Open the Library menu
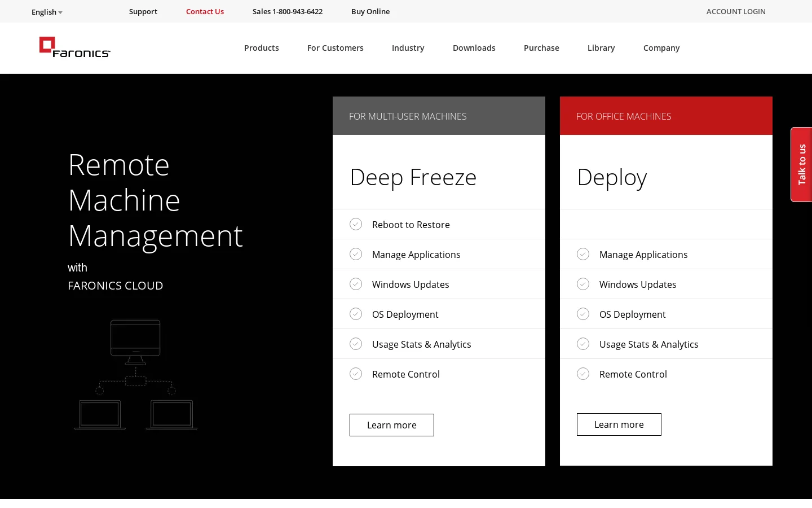 tap(601, 48)
